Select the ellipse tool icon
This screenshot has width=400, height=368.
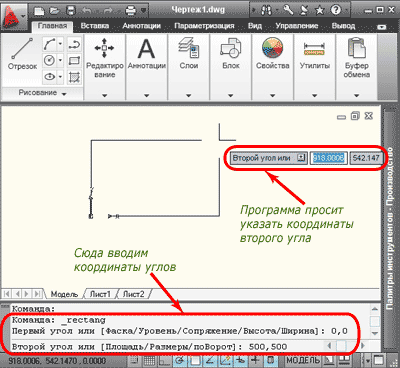49,77
